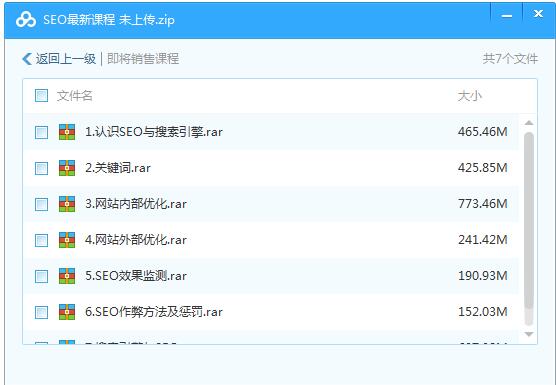Click the RAR icon for 6.SEO作弊方法及惩罚.rar
This screenshot has height=385, width=556.
67,312
